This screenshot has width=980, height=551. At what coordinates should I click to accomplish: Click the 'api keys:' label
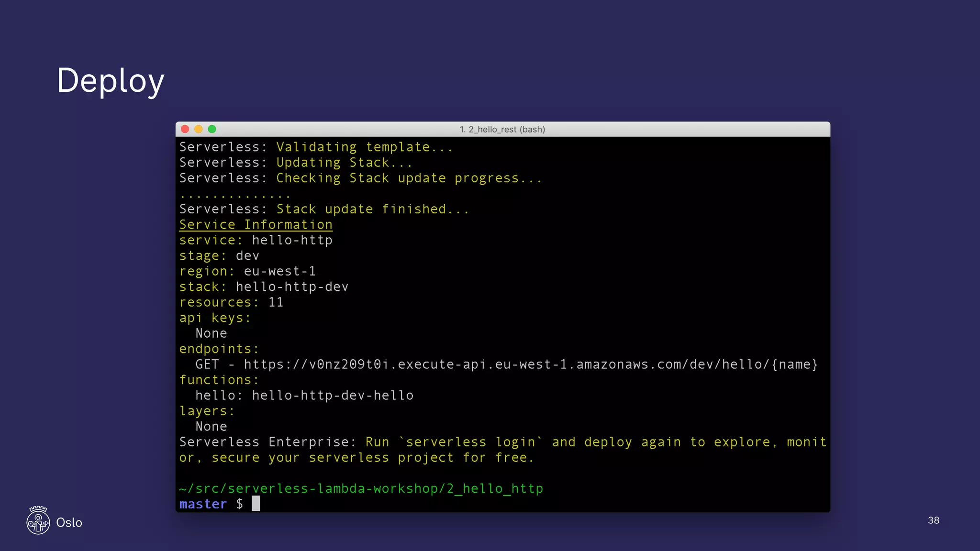(x=215, y=318)
